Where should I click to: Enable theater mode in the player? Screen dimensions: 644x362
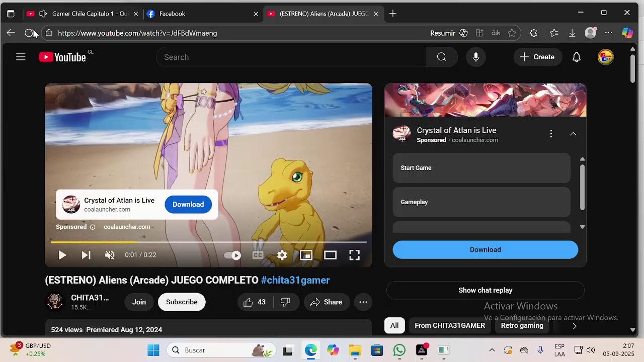pyautogui.click(x=330, y=255)
